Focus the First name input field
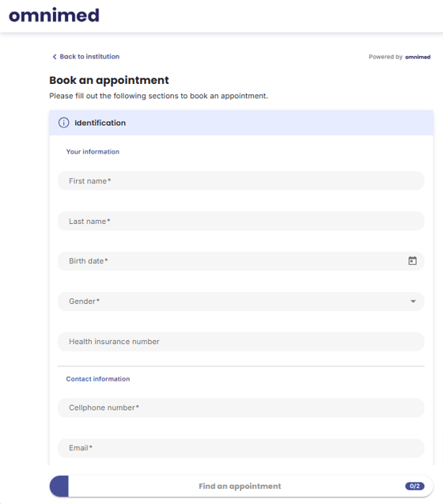 click(x=240, y=180)
